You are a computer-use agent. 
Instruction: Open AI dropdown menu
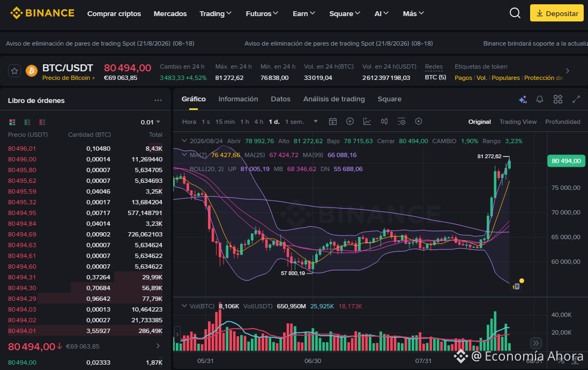382,13
